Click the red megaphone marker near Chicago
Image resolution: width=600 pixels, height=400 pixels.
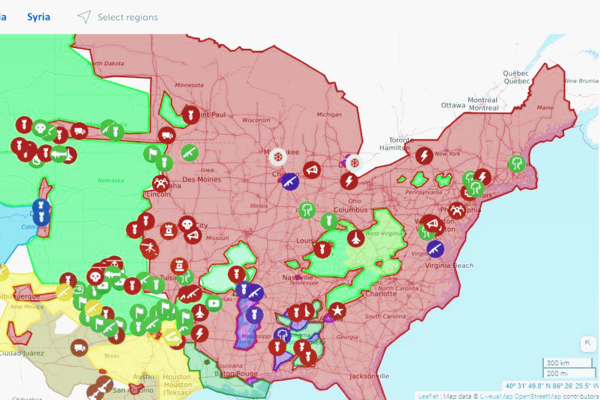click(311, 172)
